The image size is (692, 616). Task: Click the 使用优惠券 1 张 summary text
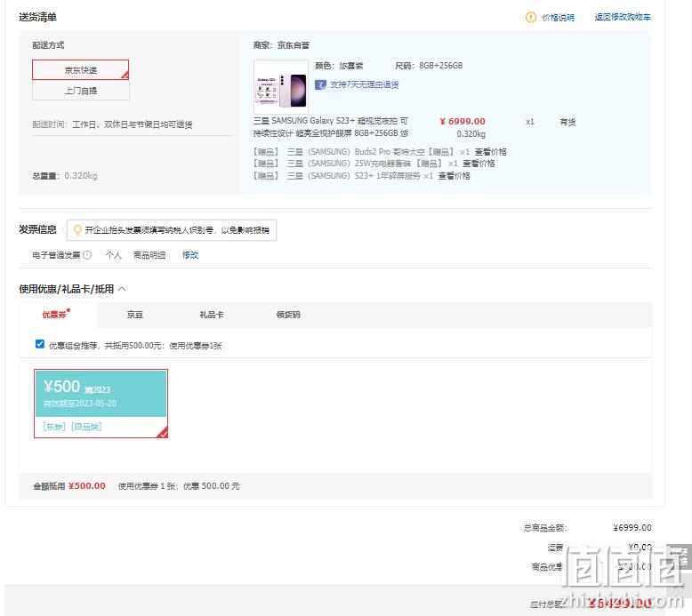179,486
